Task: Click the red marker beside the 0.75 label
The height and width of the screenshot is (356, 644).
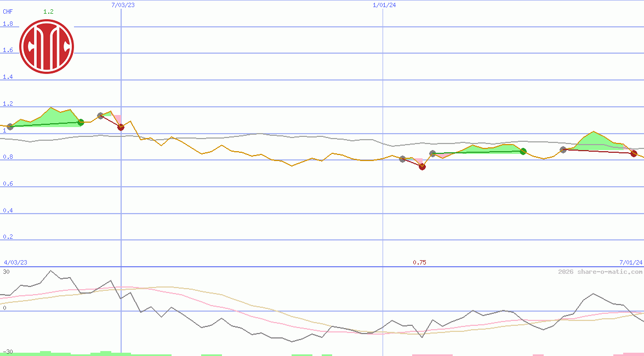Action: pyautogui.click(x=421, y=167)
